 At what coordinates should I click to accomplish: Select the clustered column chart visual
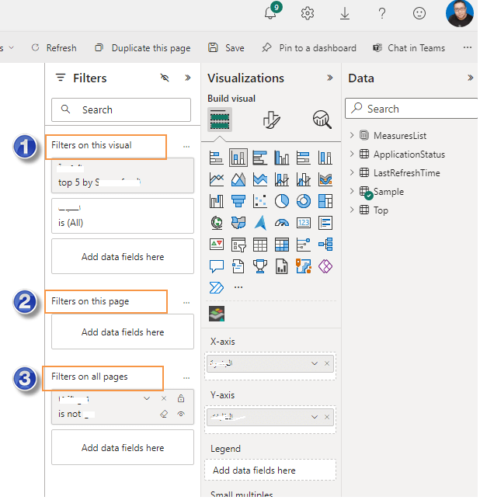(282, 158)
